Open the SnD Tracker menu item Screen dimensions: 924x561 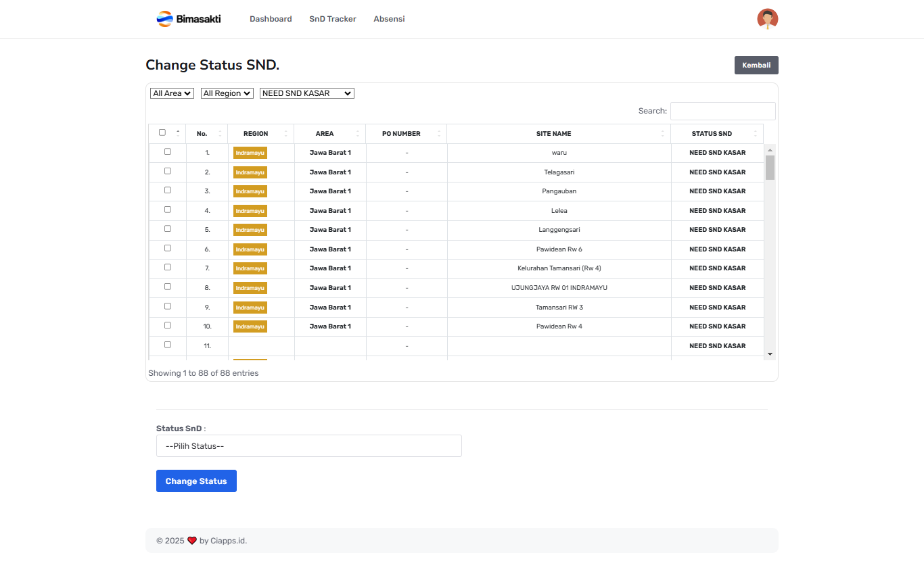pyautogui.click(x=332, y=19)
